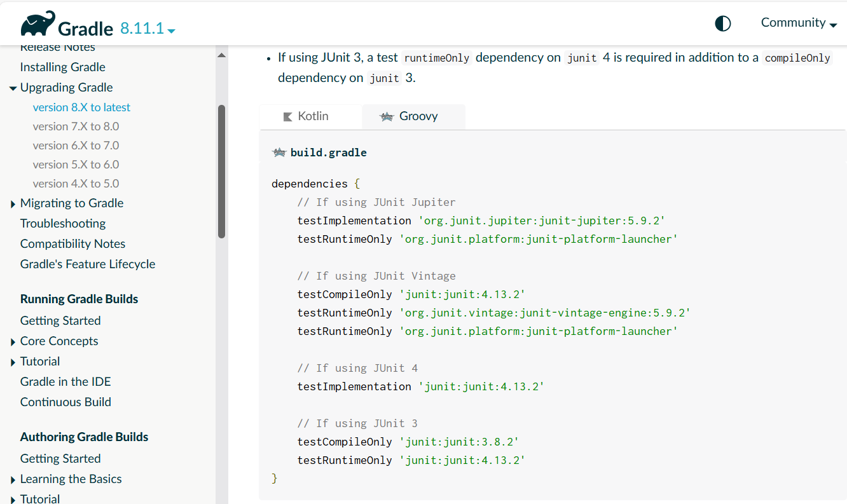Open Learning the Basics link
Image resolution: width=847 pixels, height=504 pixels.
click(71, 479)
